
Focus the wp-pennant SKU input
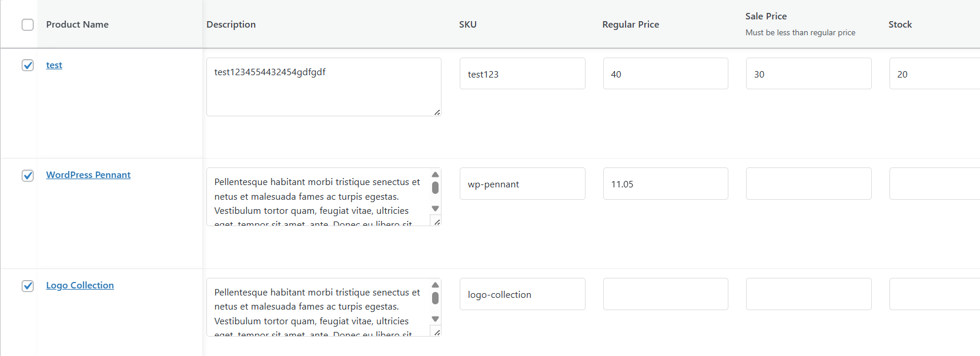coord(522,184)
